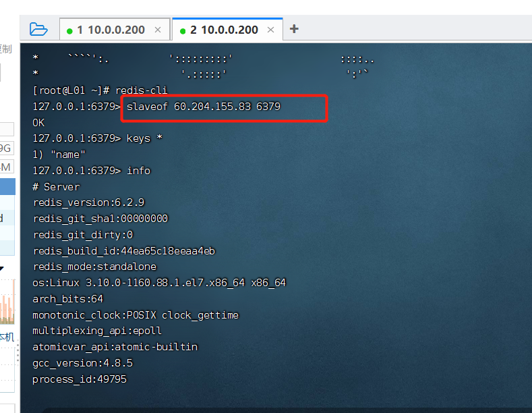Click the redis_git_sha1:00000000 line

[100, 219]
